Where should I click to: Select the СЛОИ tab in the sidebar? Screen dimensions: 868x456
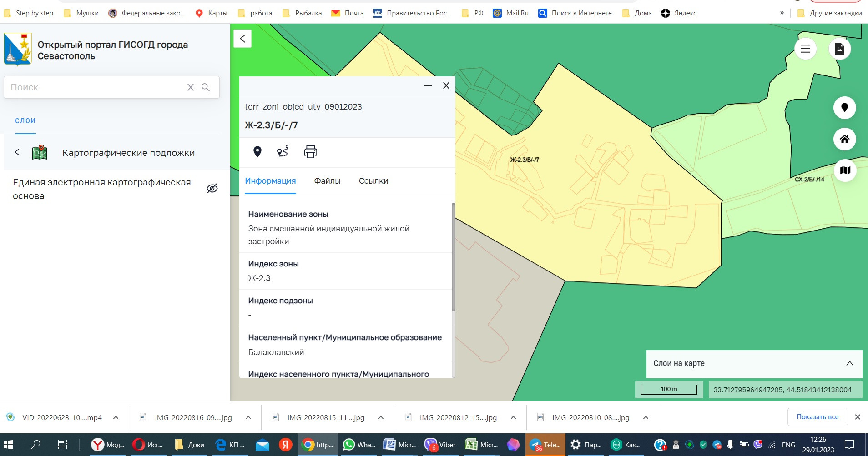(25, 121)
